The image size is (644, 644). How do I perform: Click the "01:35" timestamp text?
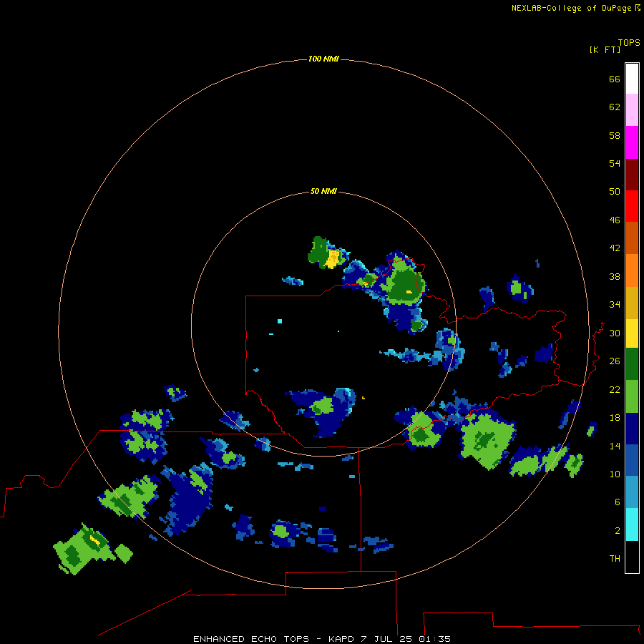pos(434,639)
